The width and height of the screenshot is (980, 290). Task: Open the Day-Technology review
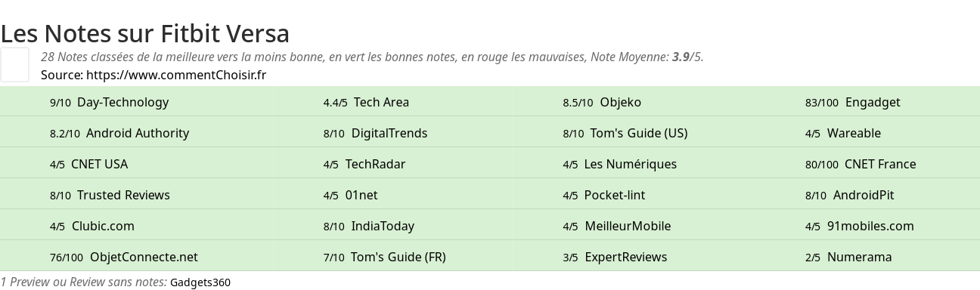(x=122, y=102)
